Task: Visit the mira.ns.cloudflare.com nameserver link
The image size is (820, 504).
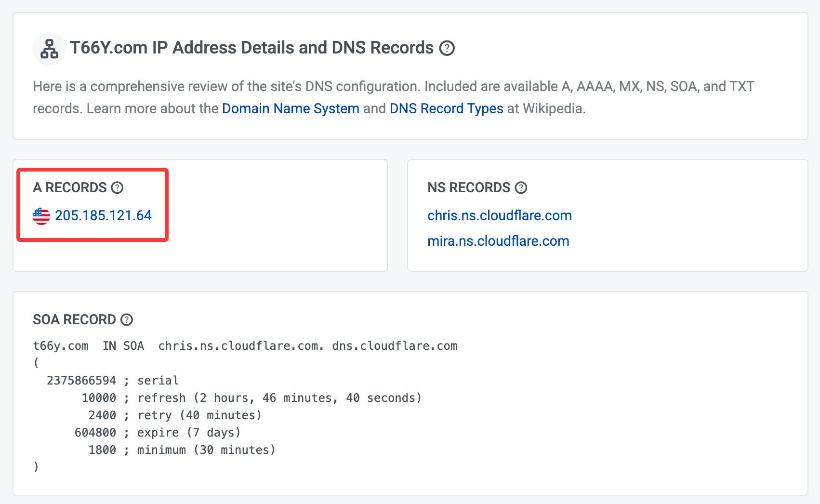Action: pyautogui.click(x=498, y=241)
